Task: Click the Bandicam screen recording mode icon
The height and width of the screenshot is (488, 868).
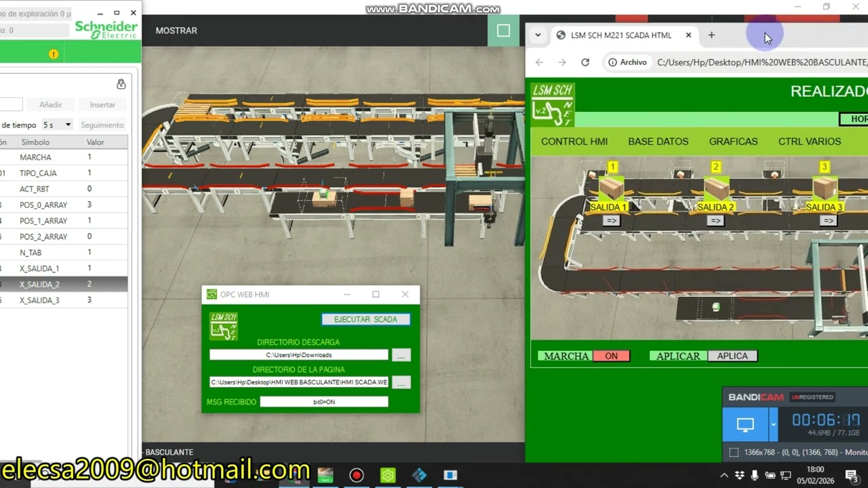Action: coord(745,425)
